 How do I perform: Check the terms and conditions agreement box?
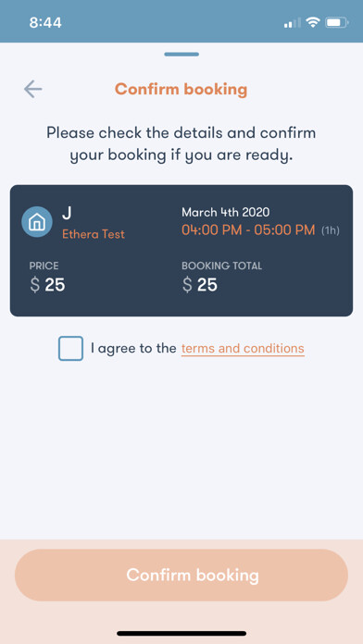coord(70,348)
